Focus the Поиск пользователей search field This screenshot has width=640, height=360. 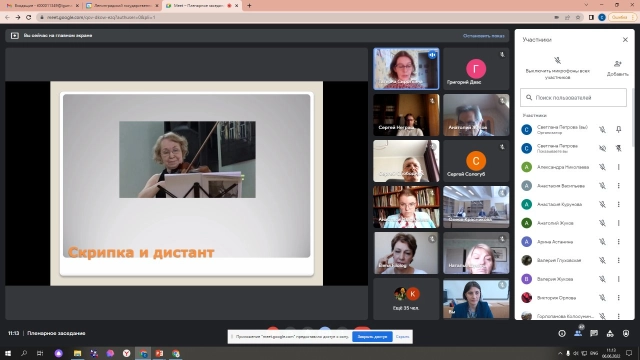(573, 98)
